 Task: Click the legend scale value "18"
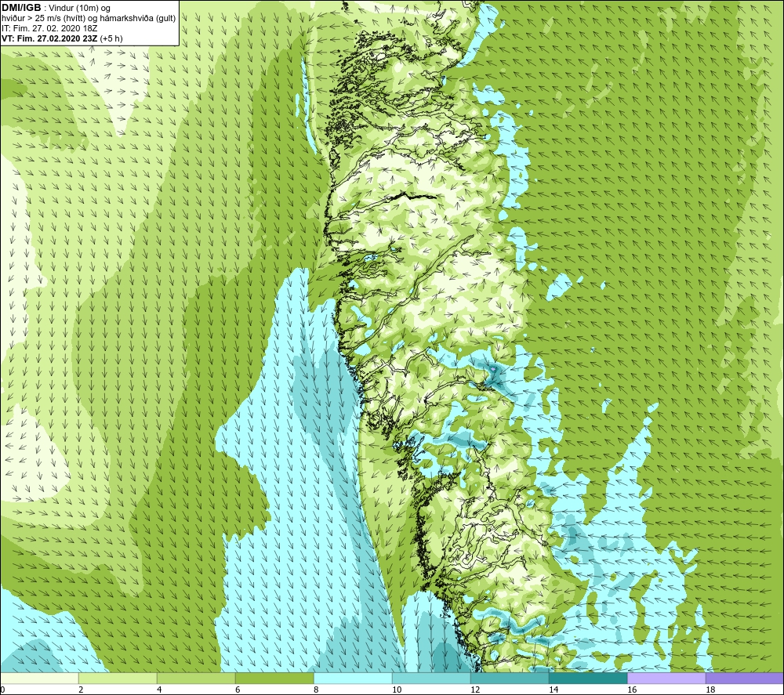coord(710,690)
